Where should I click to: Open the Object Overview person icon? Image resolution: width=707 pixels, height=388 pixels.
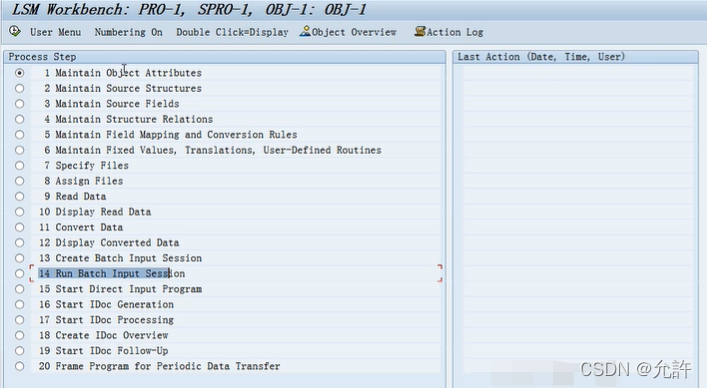pos(305,31)
